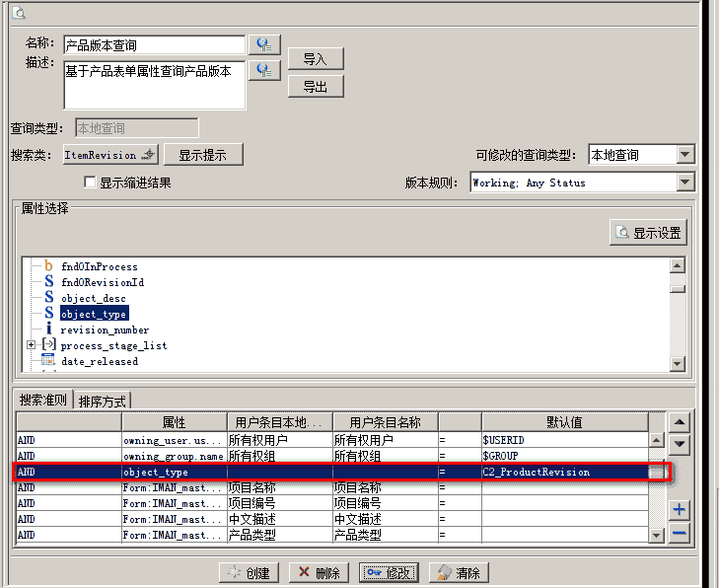The image size is (719, 588).
Task: Select object_type attribute in tree
Action: (x=94, y=314)
